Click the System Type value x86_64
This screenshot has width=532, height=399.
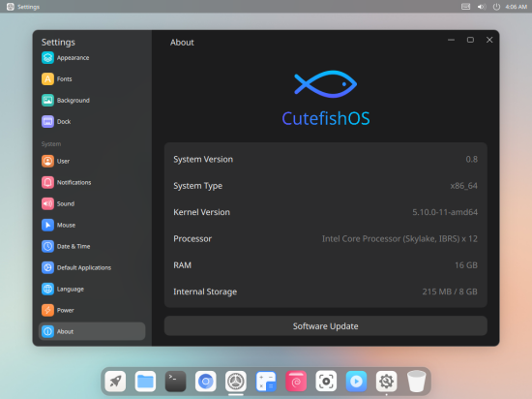pos(463,186)
